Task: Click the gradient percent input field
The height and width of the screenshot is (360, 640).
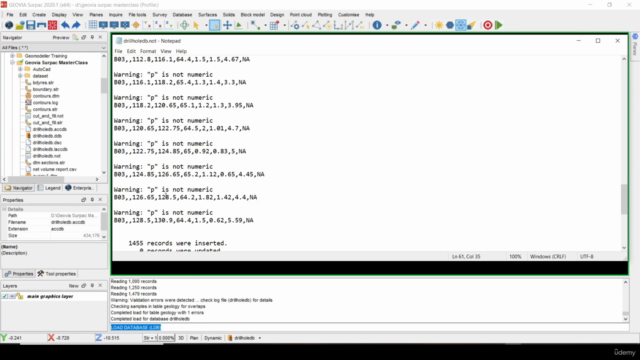Action: click(166, 338)
